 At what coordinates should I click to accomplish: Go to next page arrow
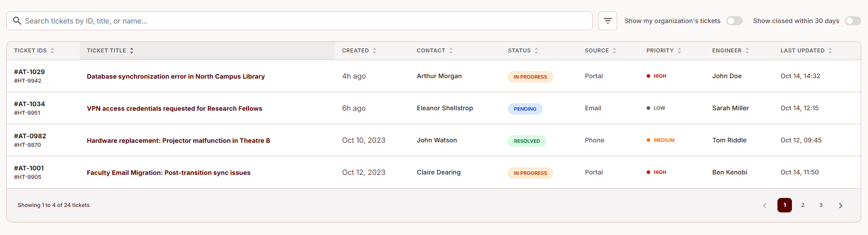tap(840, 205)
